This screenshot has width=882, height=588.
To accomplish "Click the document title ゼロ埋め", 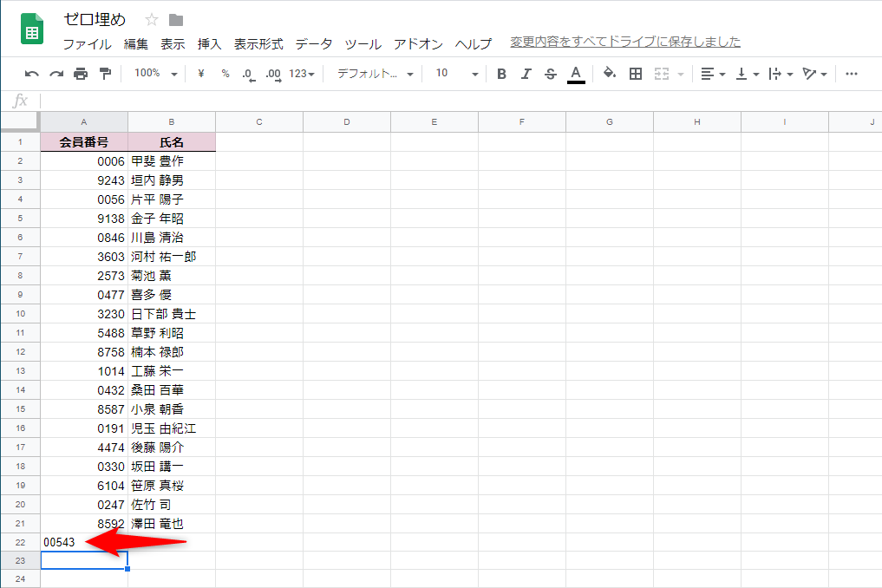I will (x=95, y=20).
